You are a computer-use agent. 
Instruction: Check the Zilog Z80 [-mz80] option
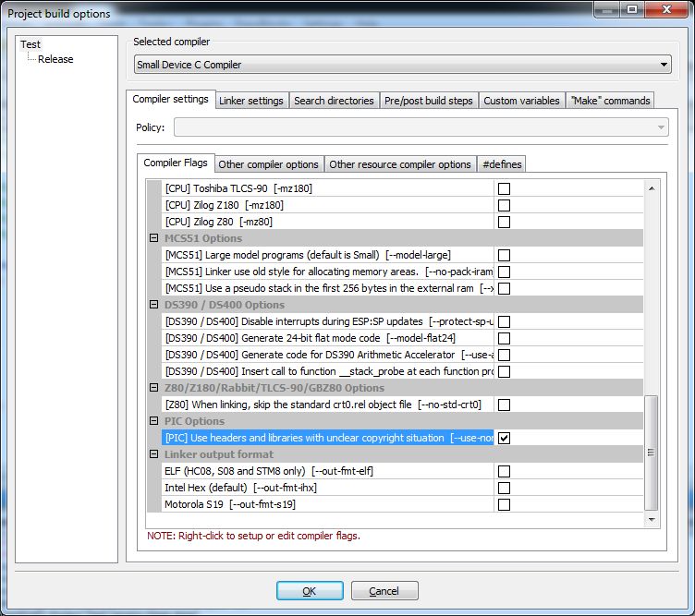tap(504, 222)
